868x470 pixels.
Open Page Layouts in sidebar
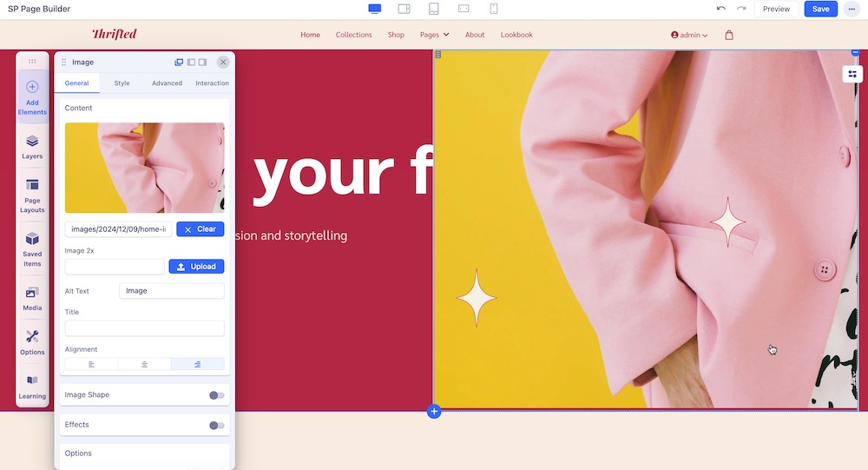pos(32,195)
